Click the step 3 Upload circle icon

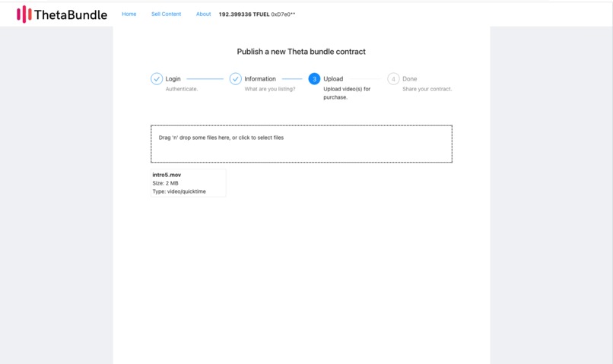click(314, 79)
